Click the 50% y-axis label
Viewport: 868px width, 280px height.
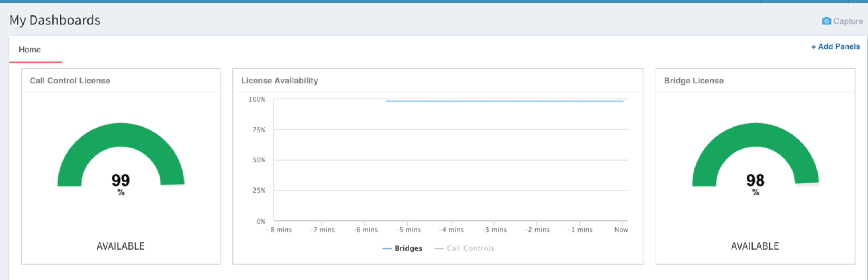click(259, 160)
